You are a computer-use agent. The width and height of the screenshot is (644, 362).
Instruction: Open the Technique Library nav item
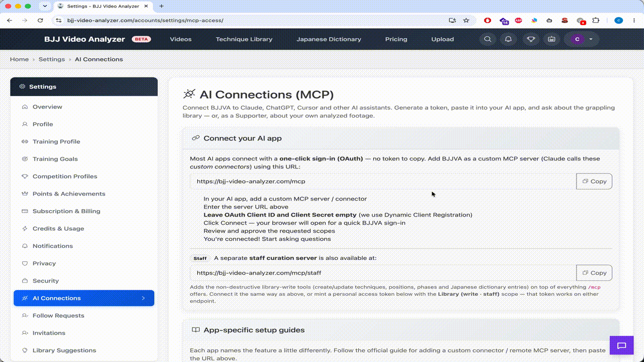(244, 39)
